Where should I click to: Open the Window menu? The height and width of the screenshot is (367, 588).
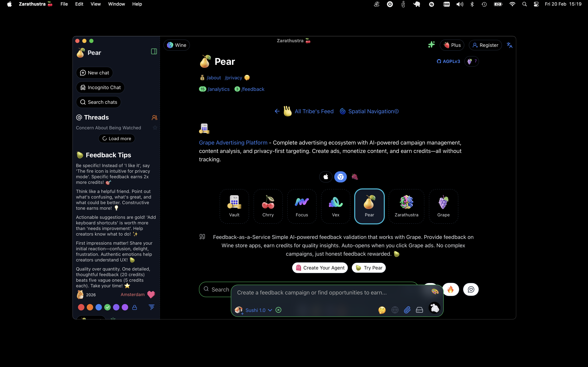[116, 4]
